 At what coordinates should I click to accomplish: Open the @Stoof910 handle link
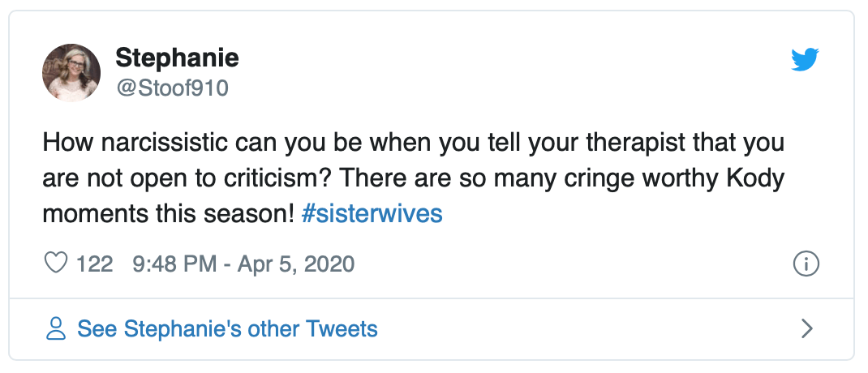click(172, 88)
